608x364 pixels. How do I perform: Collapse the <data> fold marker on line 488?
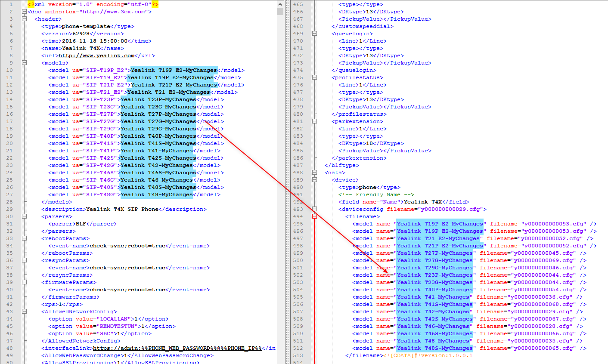pyautogui.click(x=314, y=173)
